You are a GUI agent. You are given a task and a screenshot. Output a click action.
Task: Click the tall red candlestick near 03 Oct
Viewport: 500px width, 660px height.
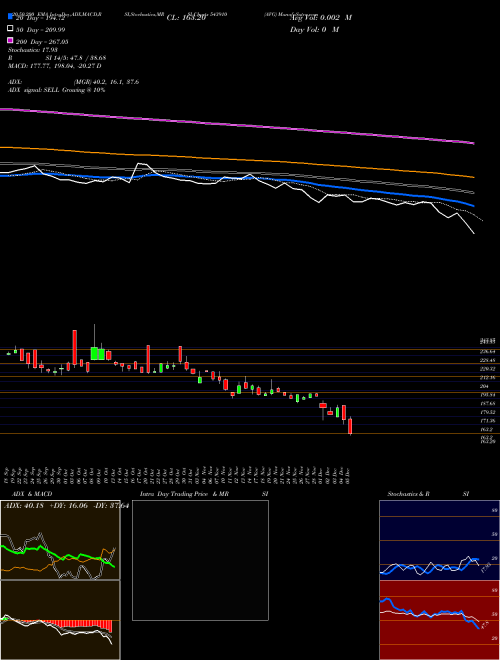click(x=75, y=347)
